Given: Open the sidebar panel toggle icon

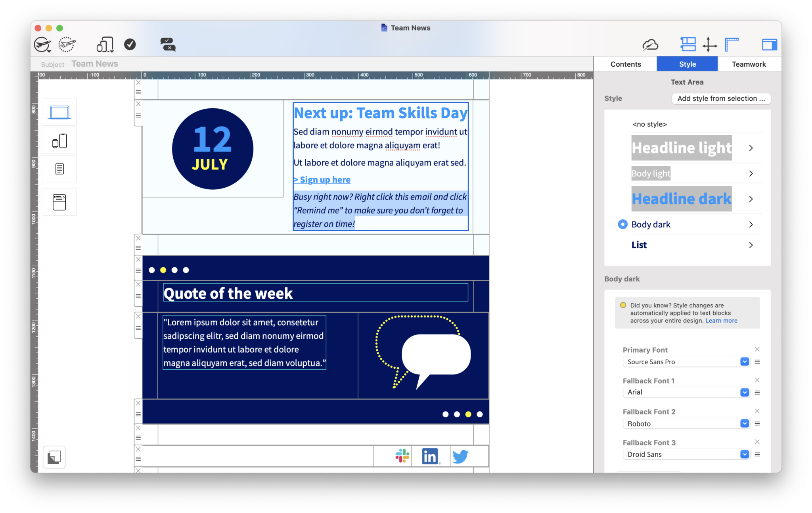Looking at the screenshot, I should tap(769, 44).
